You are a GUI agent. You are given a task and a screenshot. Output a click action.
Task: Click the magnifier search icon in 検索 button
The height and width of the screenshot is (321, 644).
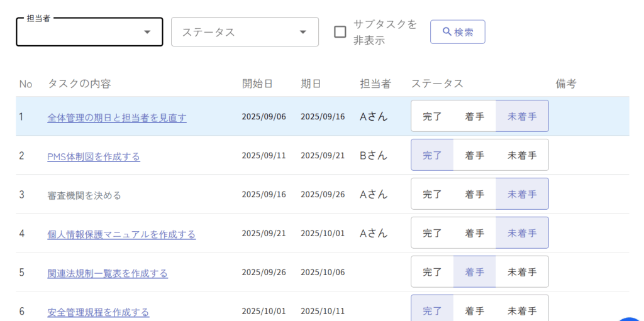[447, 31]
